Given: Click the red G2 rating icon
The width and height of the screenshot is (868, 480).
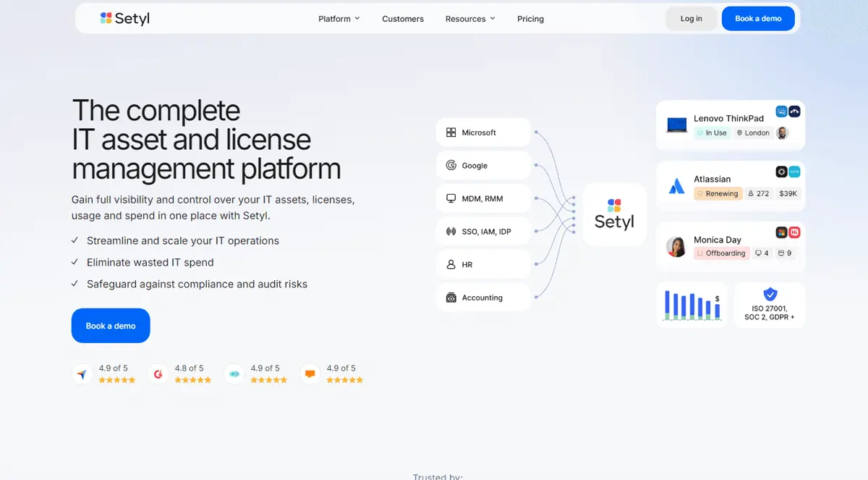Looking at the screenshot, I should 158,374.
